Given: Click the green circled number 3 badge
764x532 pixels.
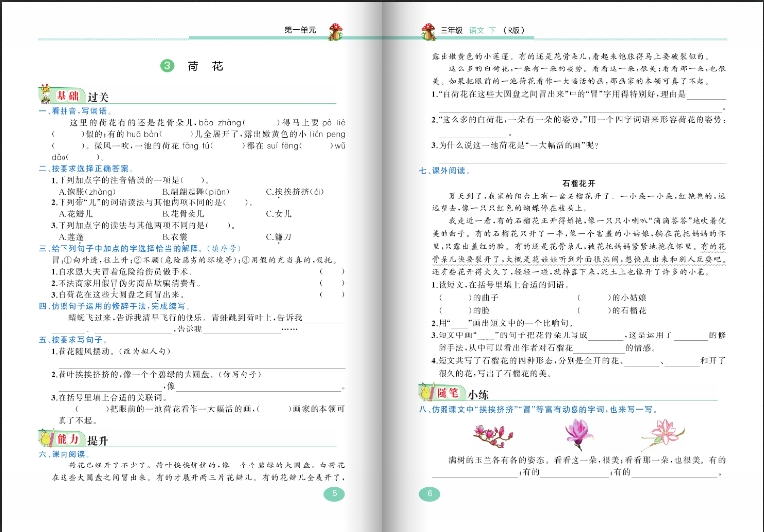Looking at the screenshot, I should click(167, 66).
